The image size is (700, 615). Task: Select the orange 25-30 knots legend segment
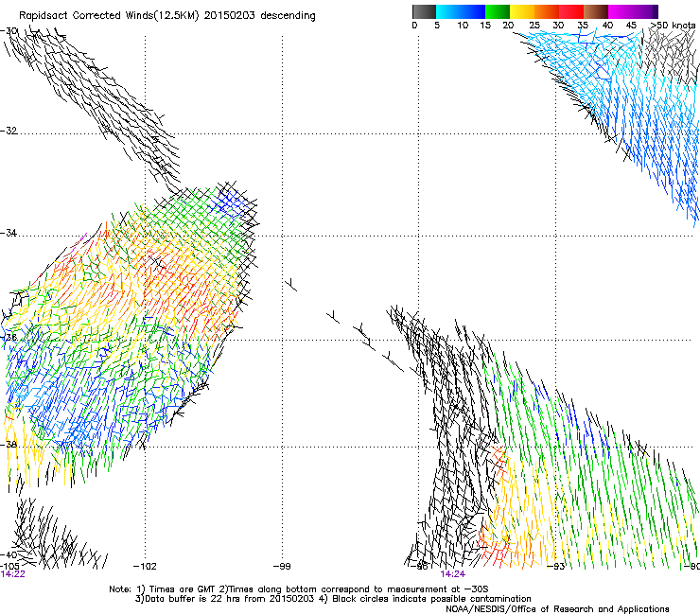coord(547,11)
